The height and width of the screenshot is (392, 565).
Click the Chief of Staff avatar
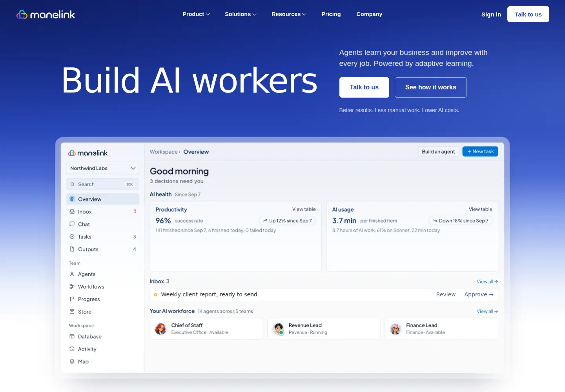click(x=161, y=328)
